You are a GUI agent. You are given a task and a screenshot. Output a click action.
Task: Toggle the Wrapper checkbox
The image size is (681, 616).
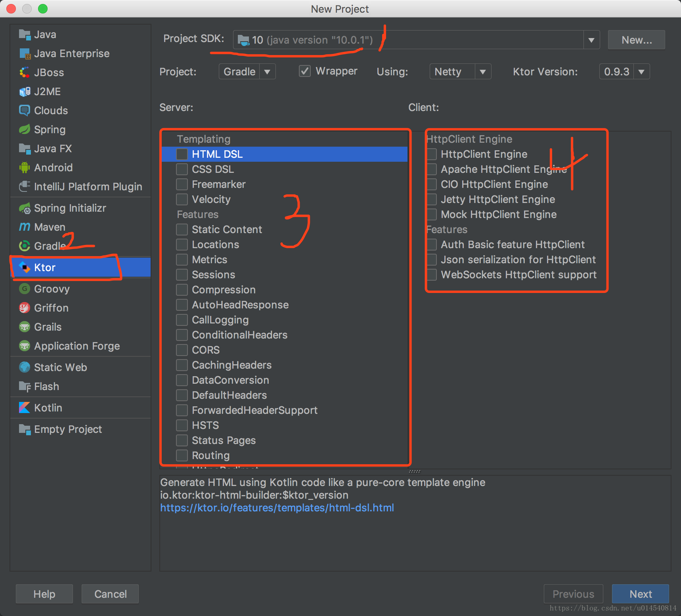pos(304,71)
